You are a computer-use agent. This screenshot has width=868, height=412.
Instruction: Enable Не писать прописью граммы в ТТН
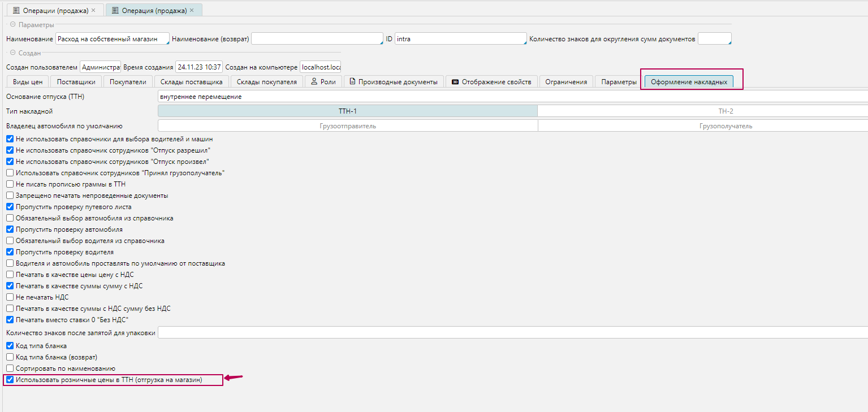tap(10, 184)
